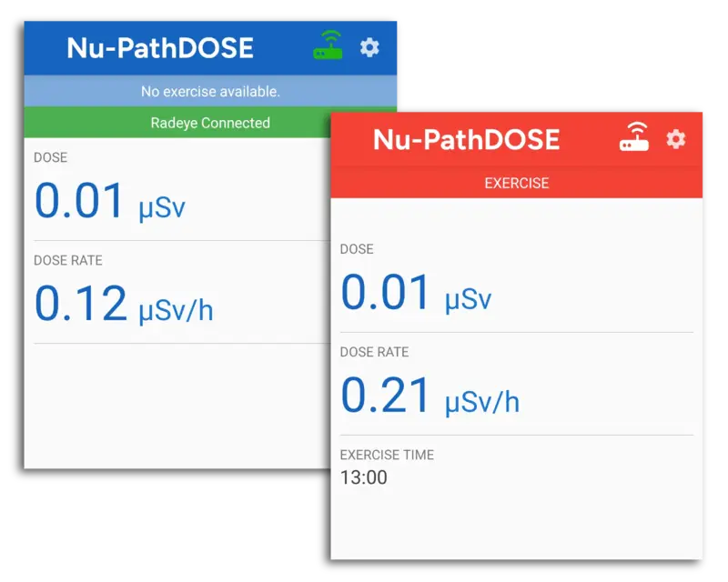This screenshot has width=728, height=582.
Task: Click the EXERCISE TIME label
Action: tap(387, 455)
